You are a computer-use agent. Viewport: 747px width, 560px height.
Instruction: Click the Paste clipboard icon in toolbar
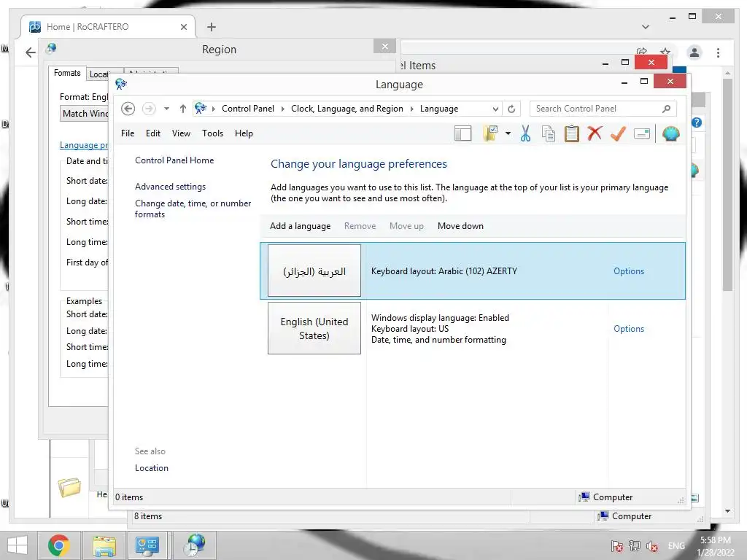[x=572, y=134]
